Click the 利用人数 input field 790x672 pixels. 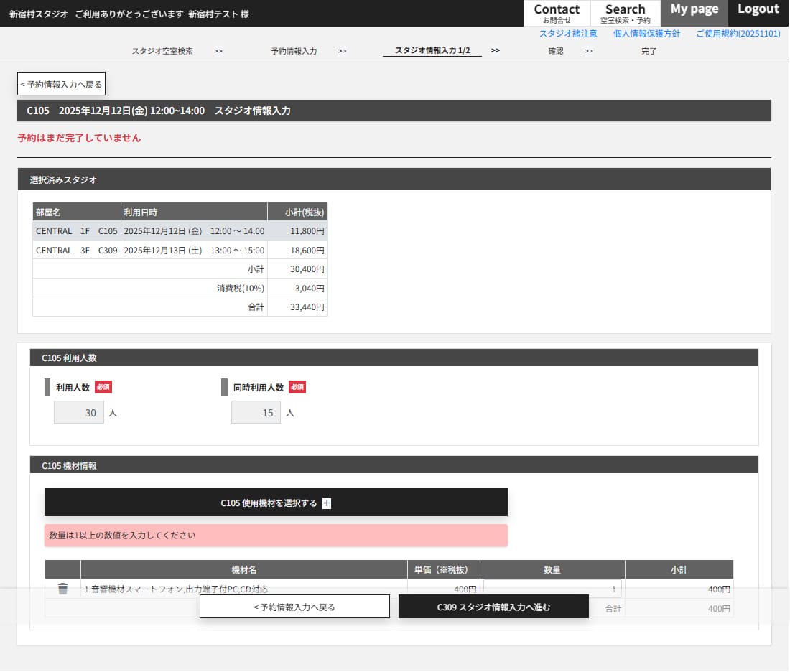coord(79,413)
